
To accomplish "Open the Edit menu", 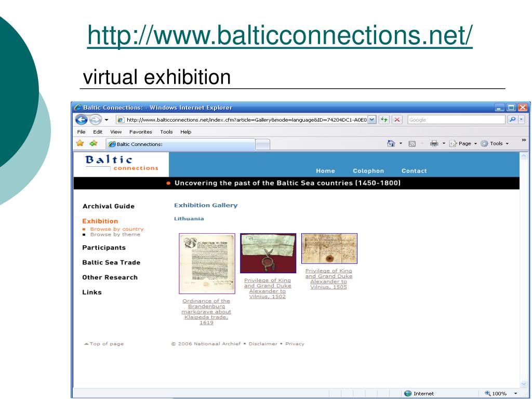I will click(x=98, y=131).
